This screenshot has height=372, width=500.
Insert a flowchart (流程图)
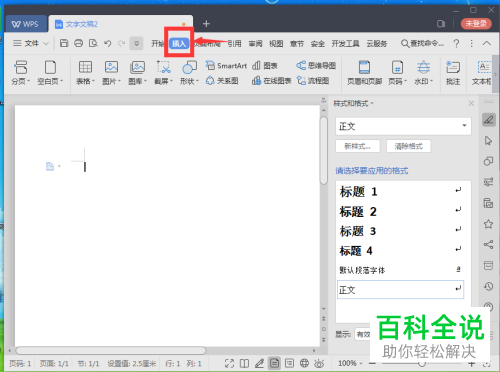point(313,80)
